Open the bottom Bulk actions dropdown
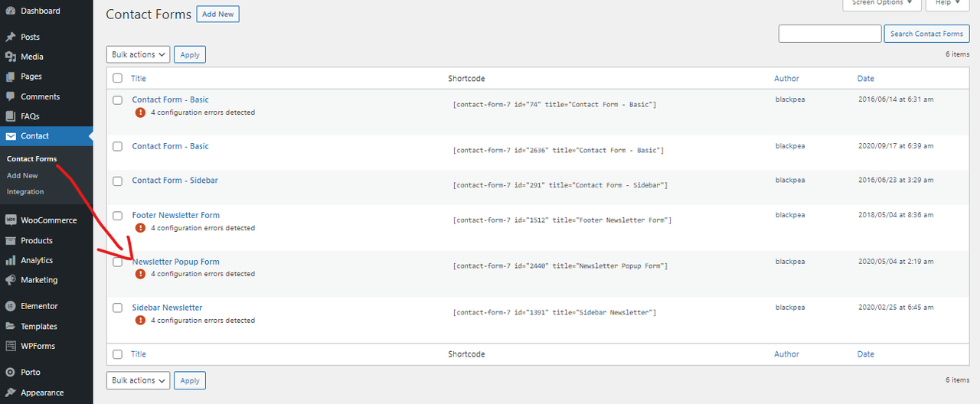 coord(138,380)
